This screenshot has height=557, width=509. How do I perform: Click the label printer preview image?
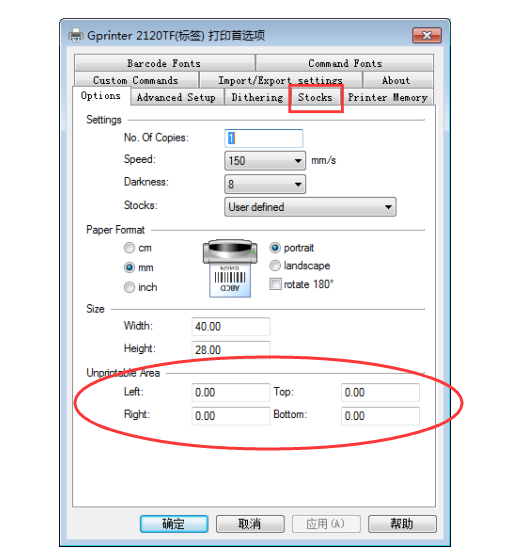click(230, 268)
